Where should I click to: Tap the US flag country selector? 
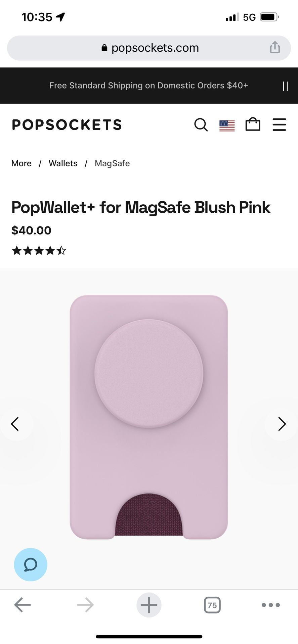[x=227, y=126]
